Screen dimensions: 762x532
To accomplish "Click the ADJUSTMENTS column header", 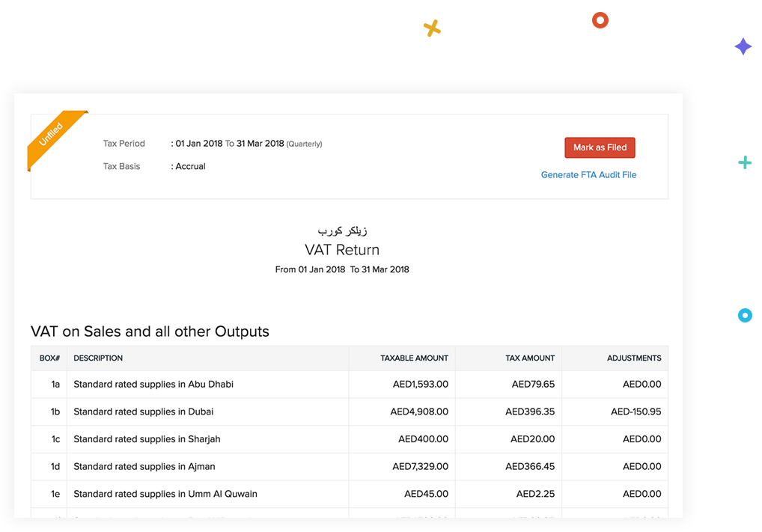I will 635,358.
